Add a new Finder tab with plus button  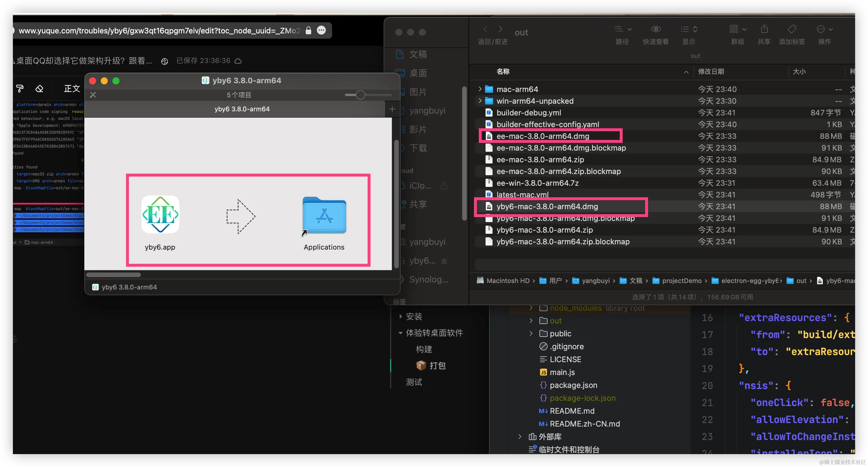tap(392, 109)
